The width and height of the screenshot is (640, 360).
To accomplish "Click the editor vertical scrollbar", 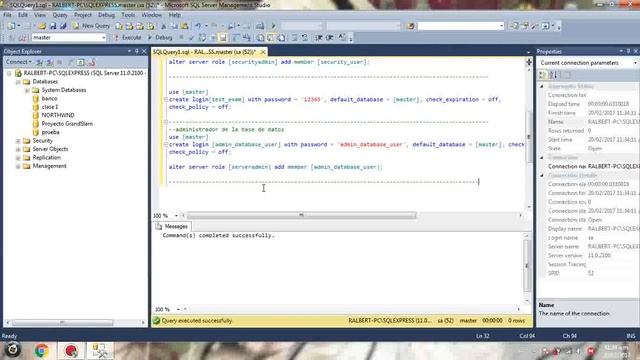I will click(529, 136).
